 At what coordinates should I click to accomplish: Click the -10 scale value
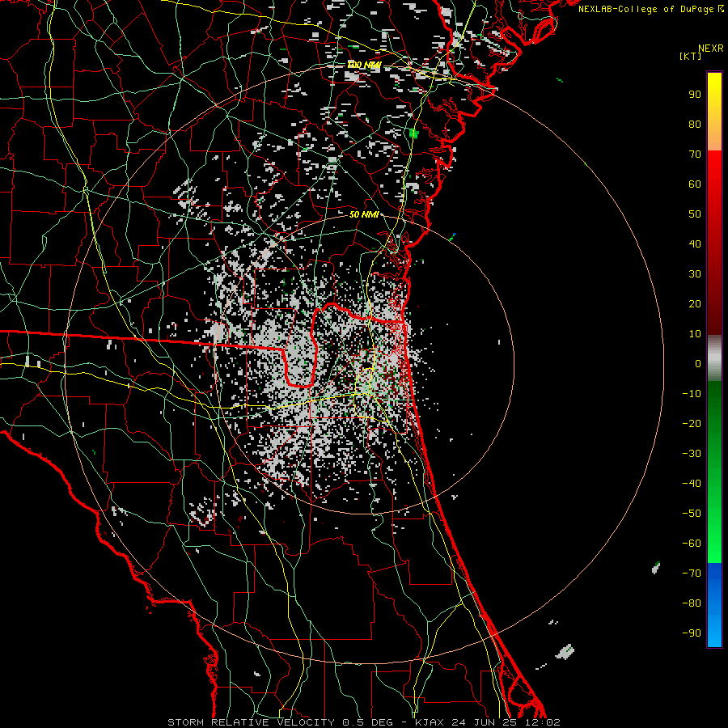click(692, 394)
